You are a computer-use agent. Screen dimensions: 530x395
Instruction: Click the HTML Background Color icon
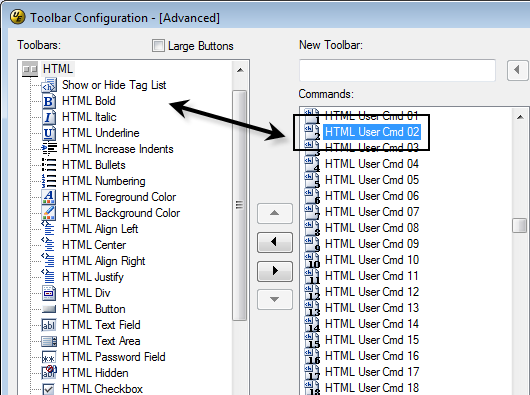click(x=49, y=213)
